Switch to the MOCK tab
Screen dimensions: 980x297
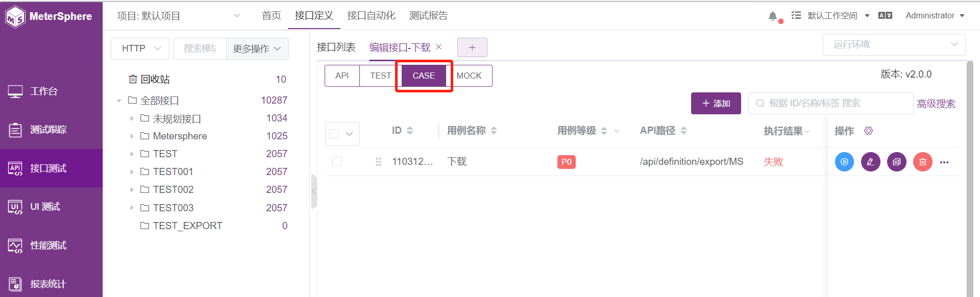(x=469, y=76)
